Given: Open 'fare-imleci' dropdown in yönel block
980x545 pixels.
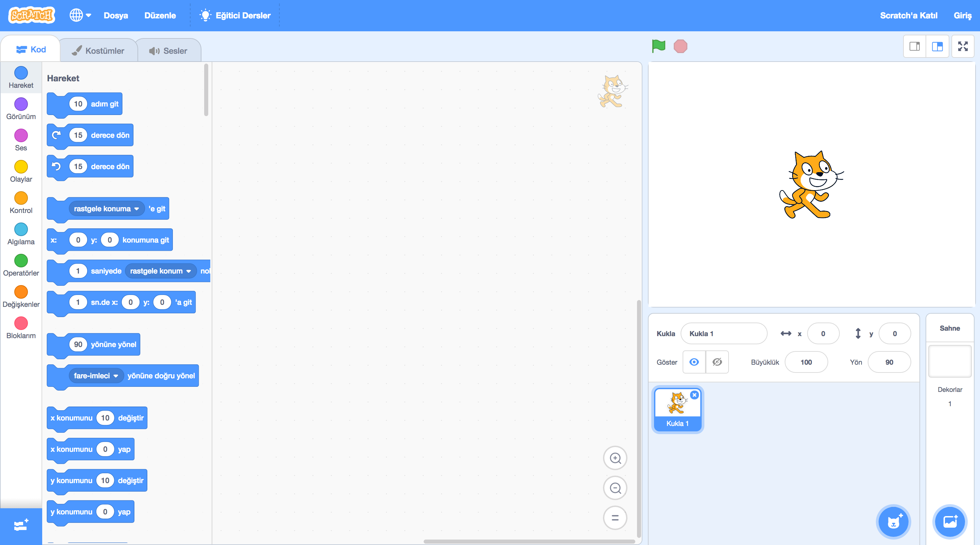Looking at the screenshot, I should tap(96, 376).
